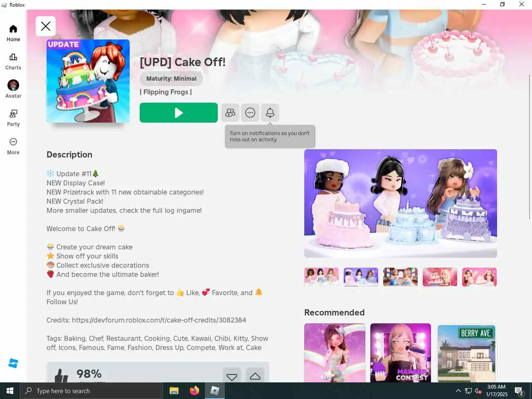532x399 pixels.
Task: Click the Roblox Studio icon in sidebar
Action: [x=13, y=363]
